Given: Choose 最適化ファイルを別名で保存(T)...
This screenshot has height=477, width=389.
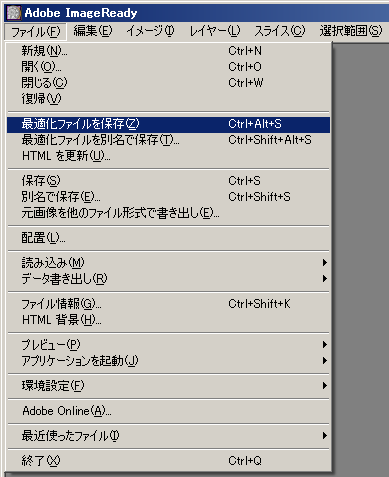Looking at the screenshot, I should tap(168, 140).
